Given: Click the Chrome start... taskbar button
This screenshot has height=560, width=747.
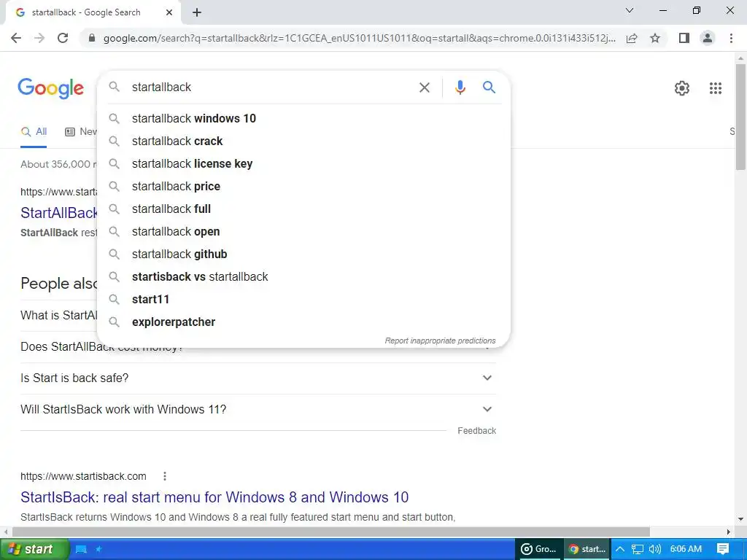Looking at the screenshot, I should point(587,549).
